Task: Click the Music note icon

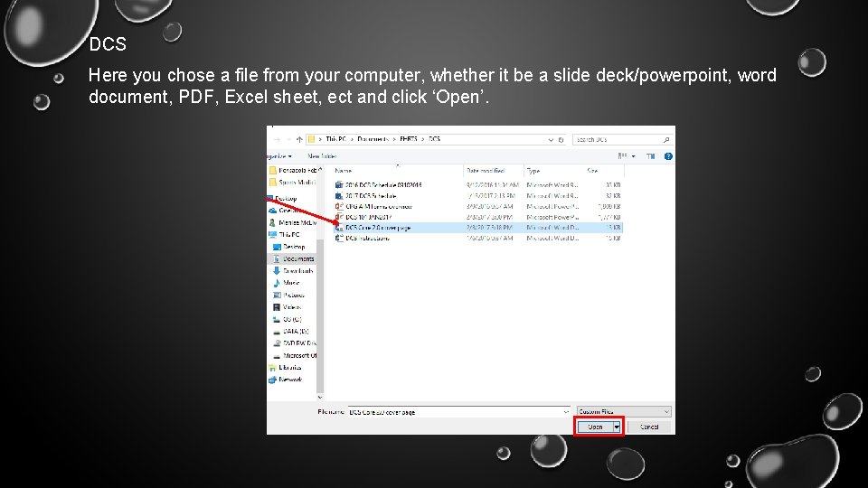Action: click(277, 283)
